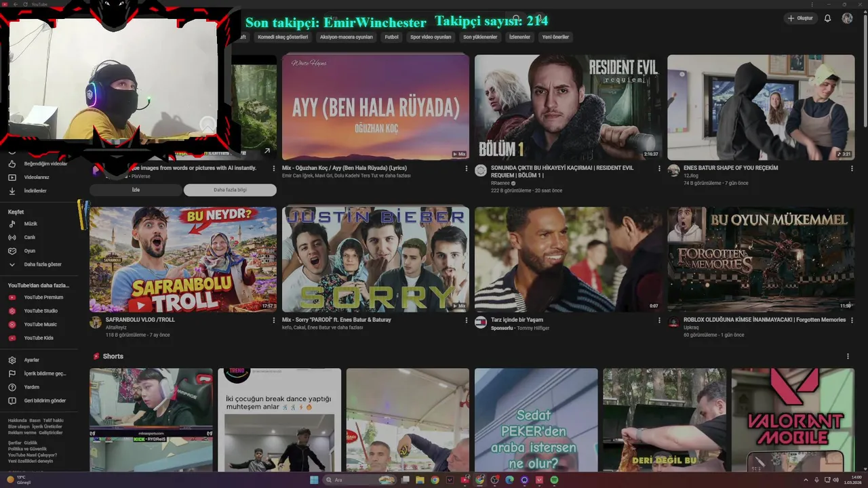This screenshot has height=488, width=868.
Task: Open options menu for PixVerse ad
Action: (274, 168)
